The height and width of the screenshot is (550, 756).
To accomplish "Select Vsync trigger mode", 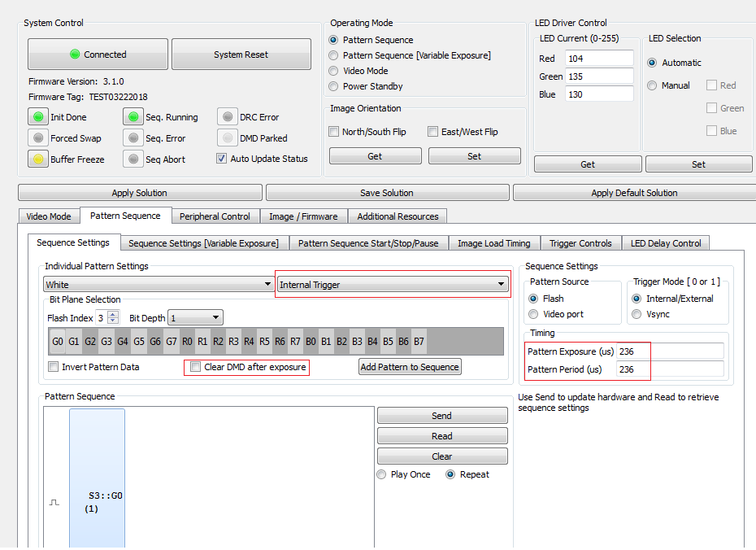I will tap(637, 314).
